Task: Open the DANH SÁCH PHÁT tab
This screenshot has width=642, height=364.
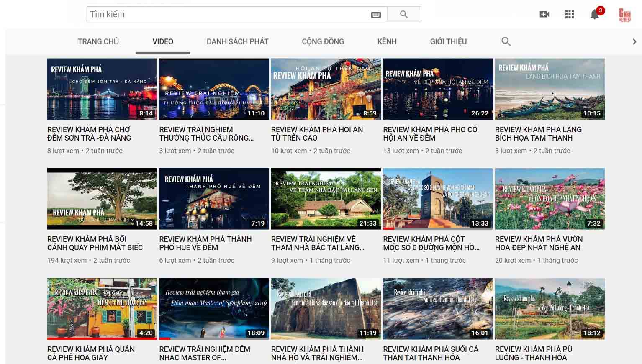Action: coord(237,41)
